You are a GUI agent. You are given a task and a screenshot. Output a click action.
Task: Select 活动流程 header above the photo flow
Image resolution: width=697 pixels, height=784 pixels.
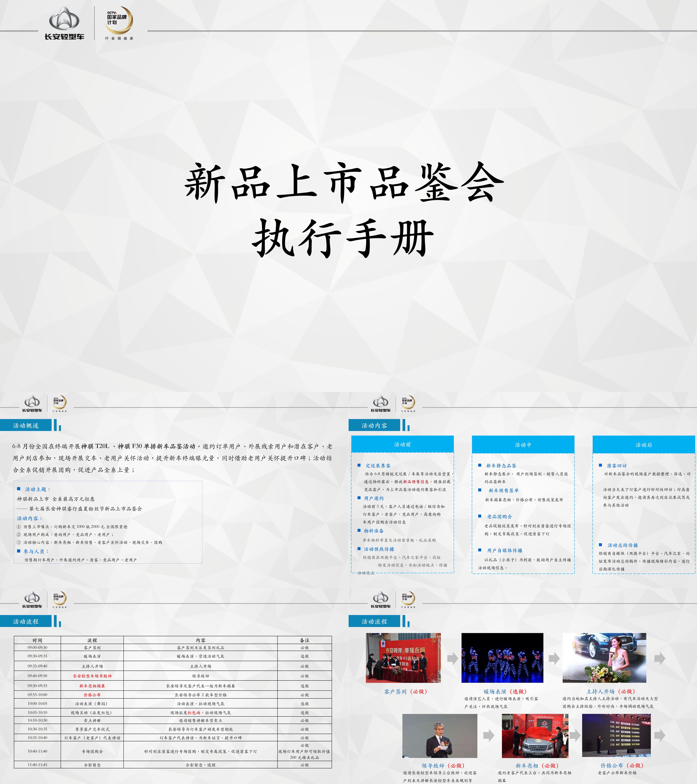point(374,621)
